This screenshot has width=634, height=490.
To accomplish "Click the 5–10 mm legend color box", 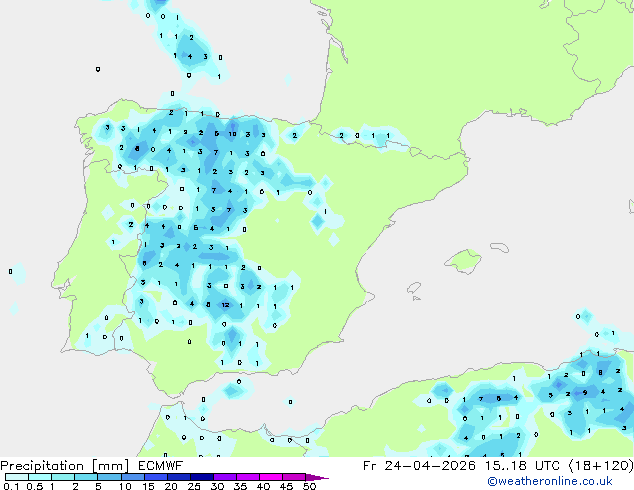I will [x=110, y=477].
